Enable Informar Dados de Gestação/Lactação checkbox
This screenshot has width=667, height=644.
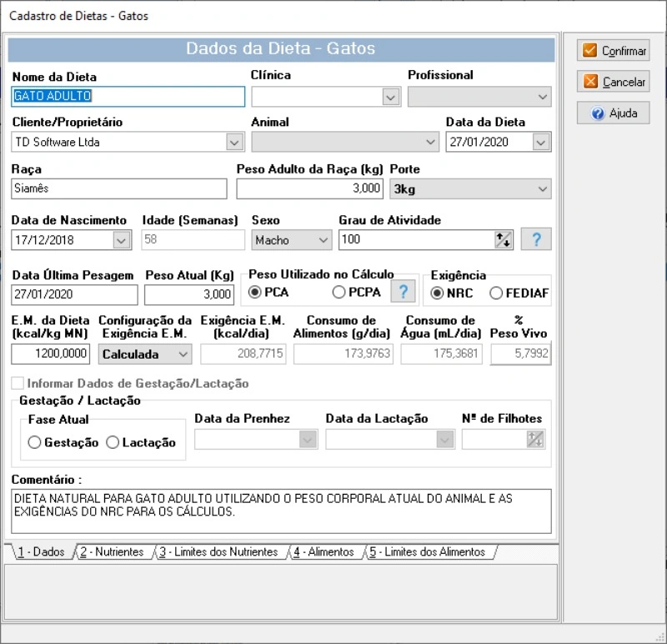(18, 383)
